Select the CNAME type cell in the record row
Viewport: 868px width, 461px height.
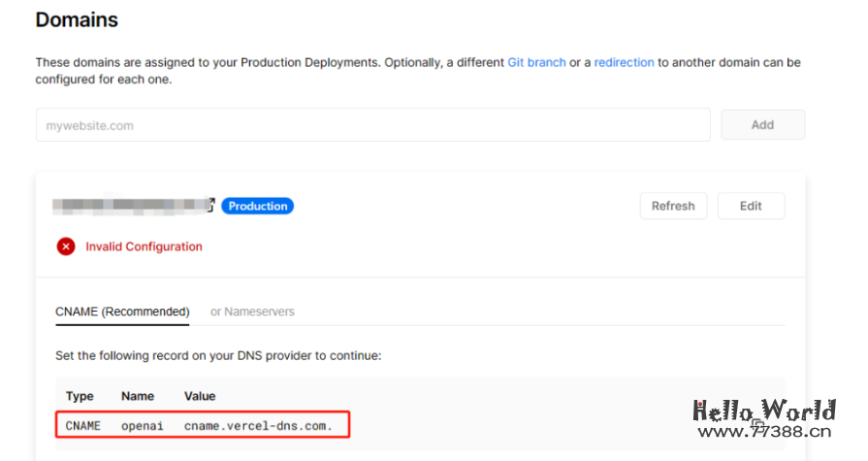click(83, 425)
